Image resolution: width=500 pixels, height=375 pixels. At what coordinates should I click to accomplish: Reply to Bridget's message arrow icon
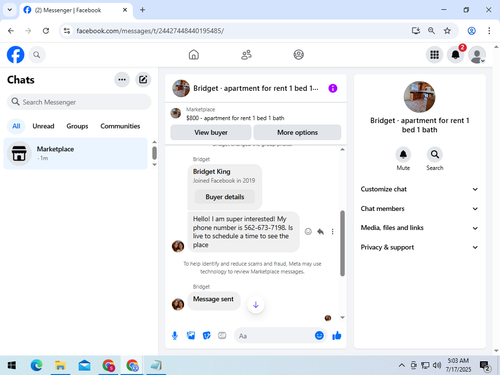(x=320, y=232)
